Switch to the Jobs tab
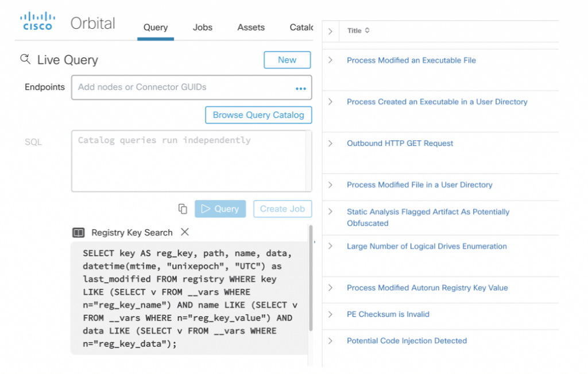 click(x=202, y=27)
